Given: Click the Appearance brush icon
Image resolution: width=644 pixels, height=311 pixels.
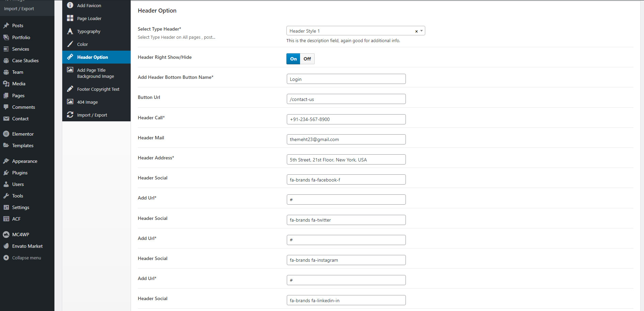Looking at the screenshot, I should 6,161.
